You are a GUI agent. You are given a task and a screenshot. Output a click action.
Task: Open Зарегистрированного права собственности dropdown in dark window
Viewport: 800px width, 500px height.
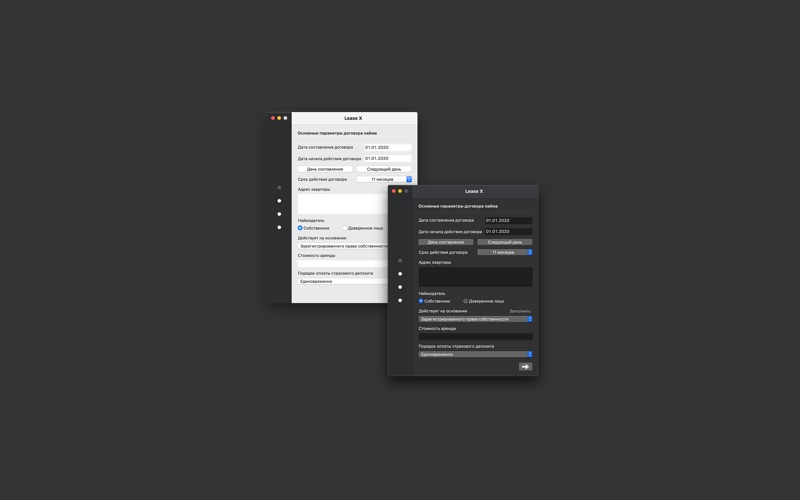pyautogui.click(x=476, y=319)
